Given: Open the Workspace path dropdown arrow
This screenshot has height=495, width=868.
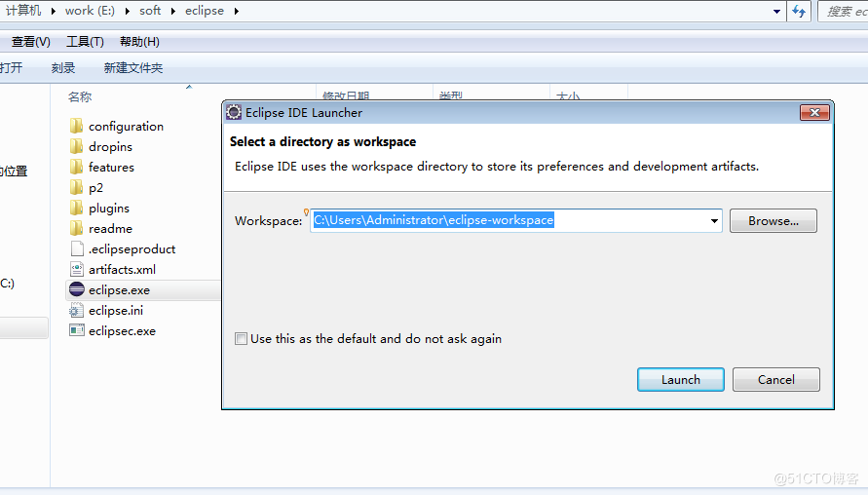Looking at the screenshot, I should point(714,221).
